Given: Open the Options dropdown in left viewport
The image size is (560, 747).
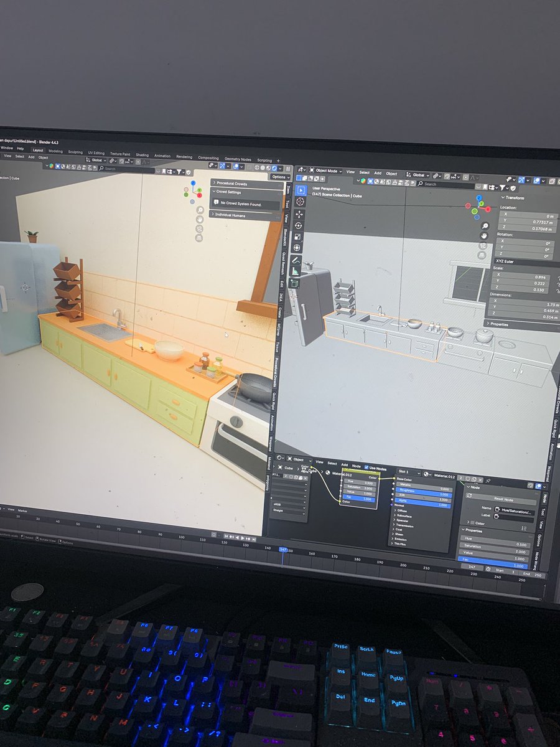Looking at the screenshot, I should 279,177.
